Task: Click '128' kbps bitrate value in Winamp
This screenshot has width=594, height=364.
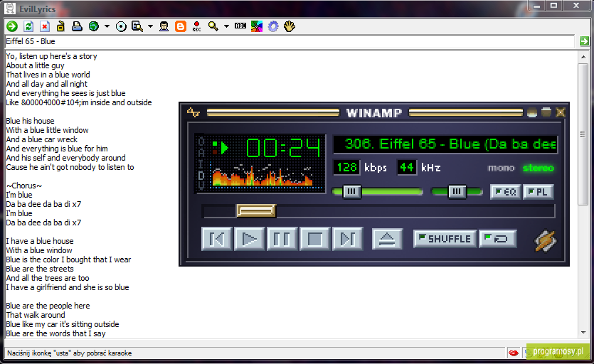Action: coord(347,167)
